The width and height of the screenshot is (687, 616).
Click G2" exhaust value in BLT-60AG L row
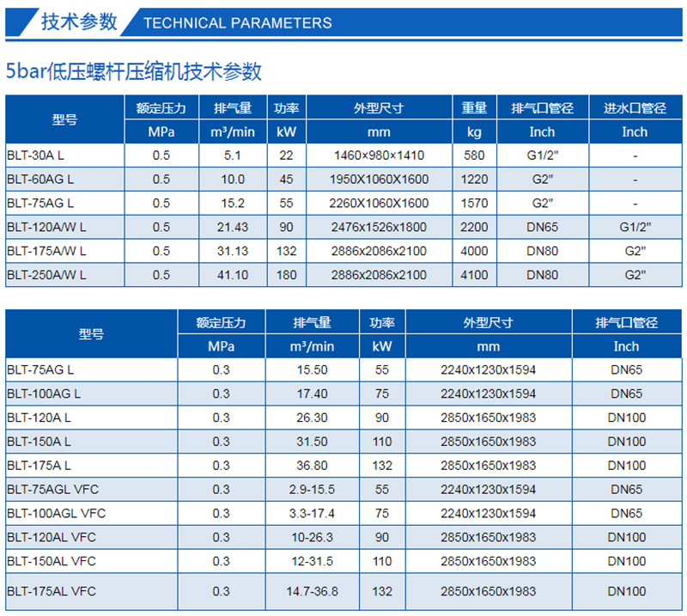[543, 180]
